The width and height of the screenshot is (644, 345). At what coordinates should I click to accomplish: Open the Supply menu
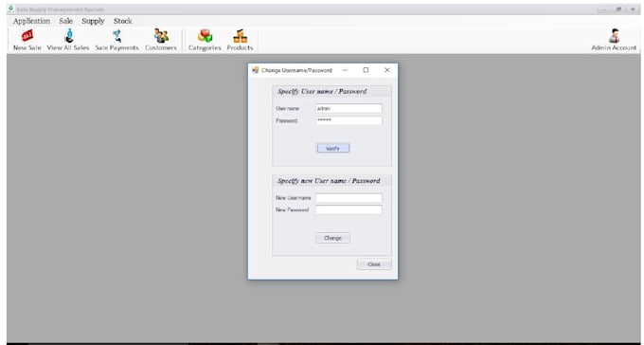93,21
